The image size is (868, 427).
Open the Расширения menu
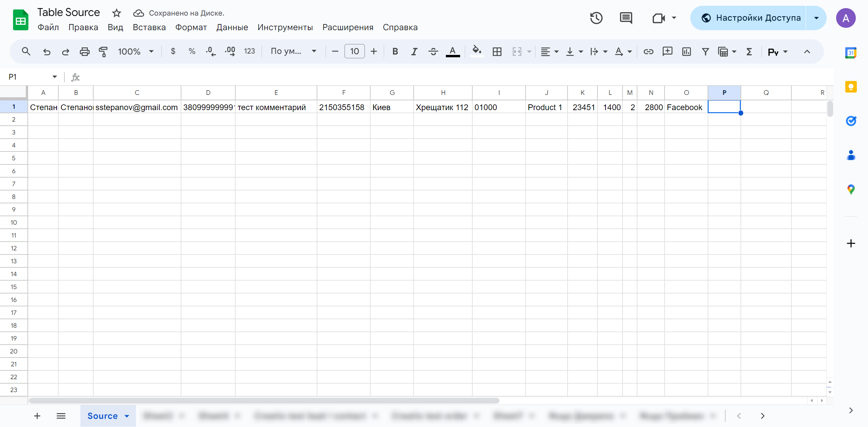[x=348, y=27]
